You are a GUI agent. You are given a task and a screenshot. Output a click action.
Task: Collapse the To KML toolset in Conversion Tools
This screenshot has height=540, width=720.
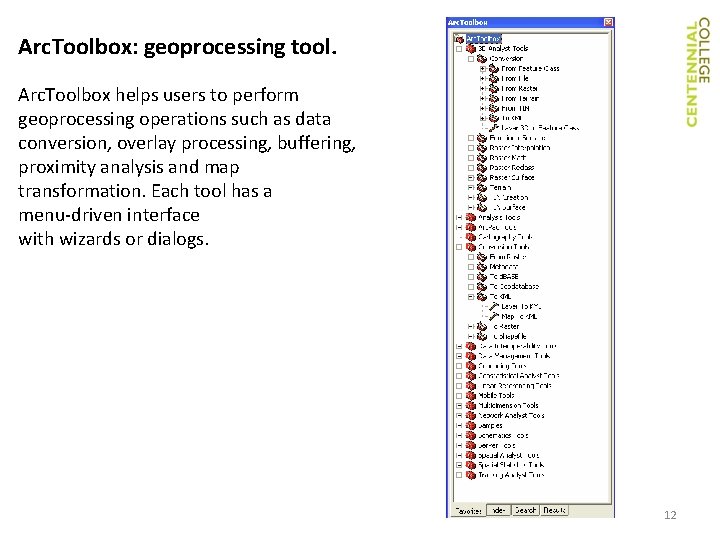tap(471, 297)
